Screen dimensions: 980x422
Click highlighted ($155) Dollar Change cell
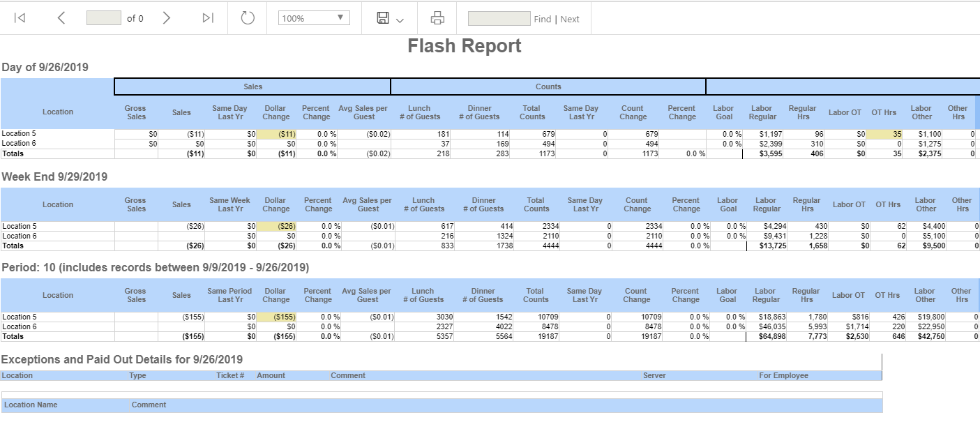point(277,317)
